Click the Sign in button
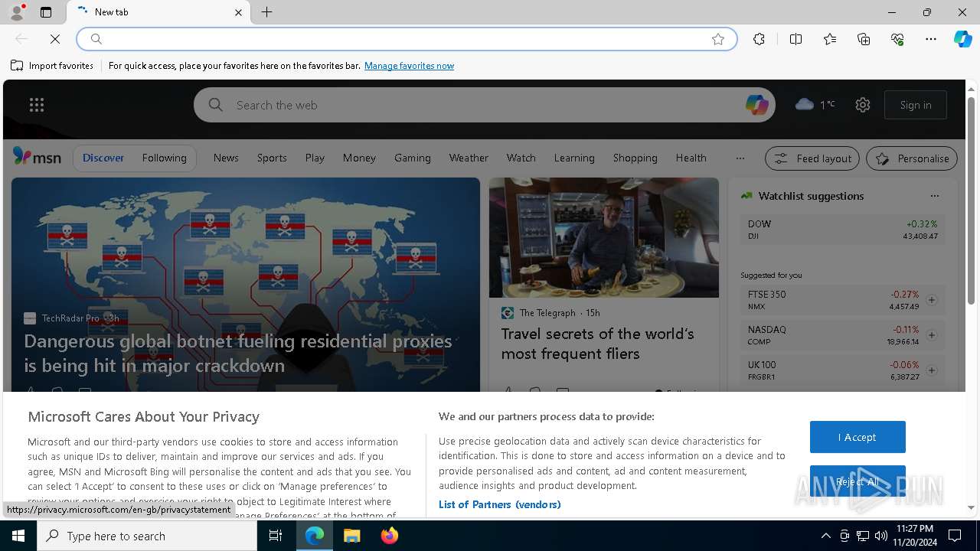The image size is (980, 551). [916, 105]
